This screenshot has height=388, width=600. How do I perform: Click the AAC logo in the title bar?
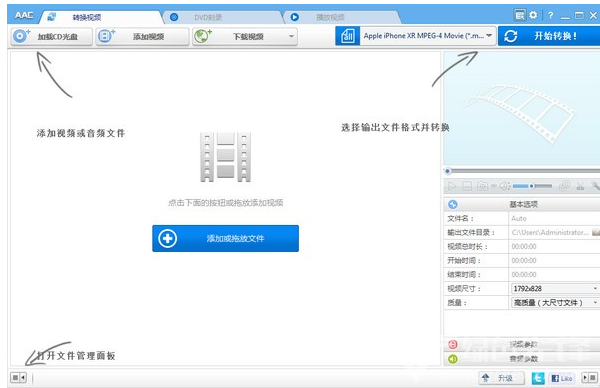pos(24,16)
